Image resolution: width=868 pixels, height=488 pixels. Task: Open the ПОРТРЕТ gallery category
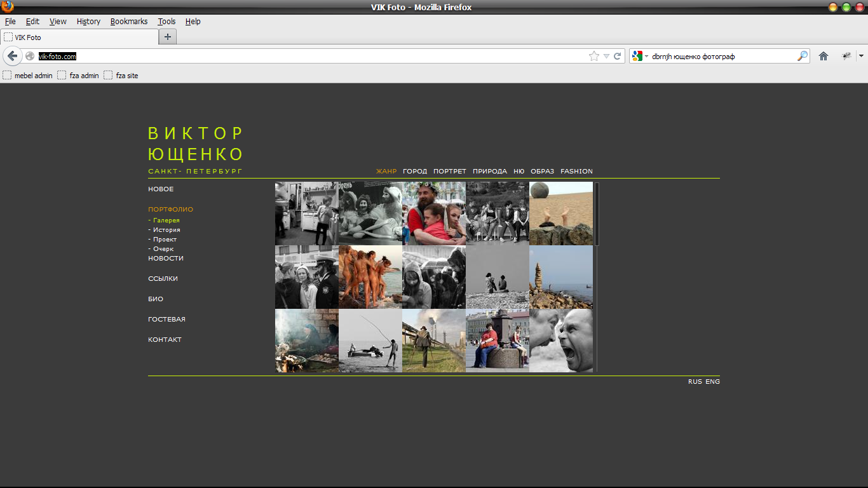point(449,171)
